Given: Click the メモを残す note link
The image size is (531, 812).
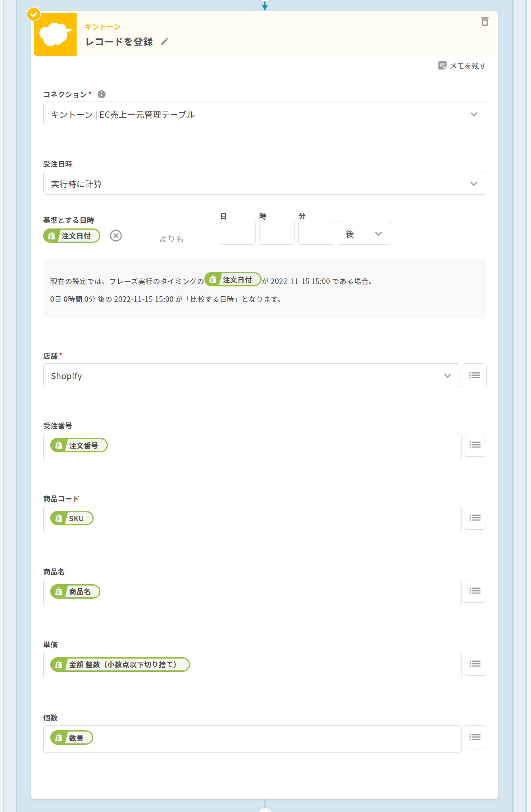Looking at the screenshot, I should 462,66.
